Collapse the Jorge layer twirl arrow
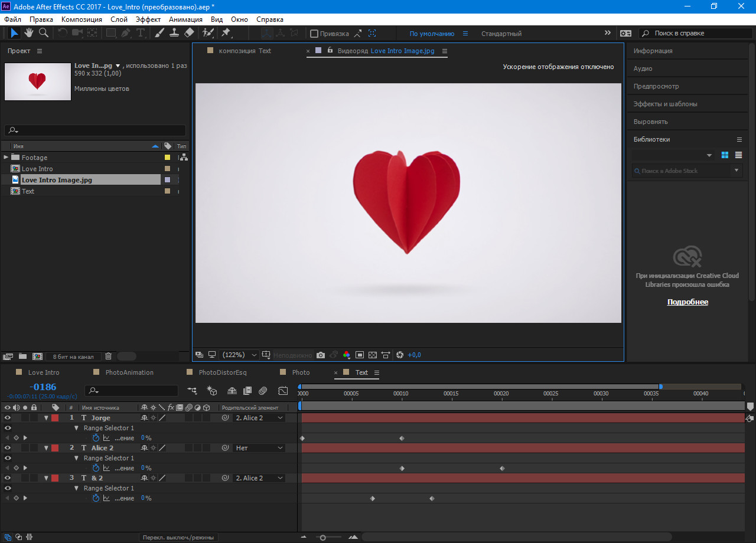Viewport: 756px width, 543px height. point(46,418)
